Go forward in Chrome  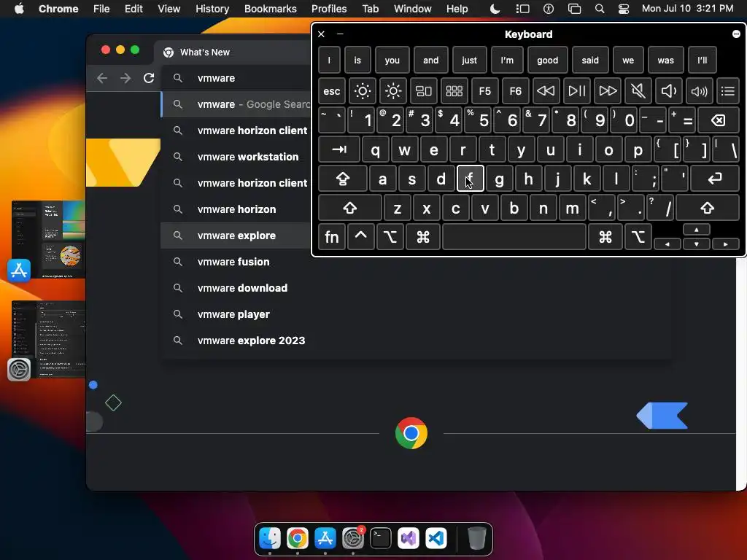point(125,78)
